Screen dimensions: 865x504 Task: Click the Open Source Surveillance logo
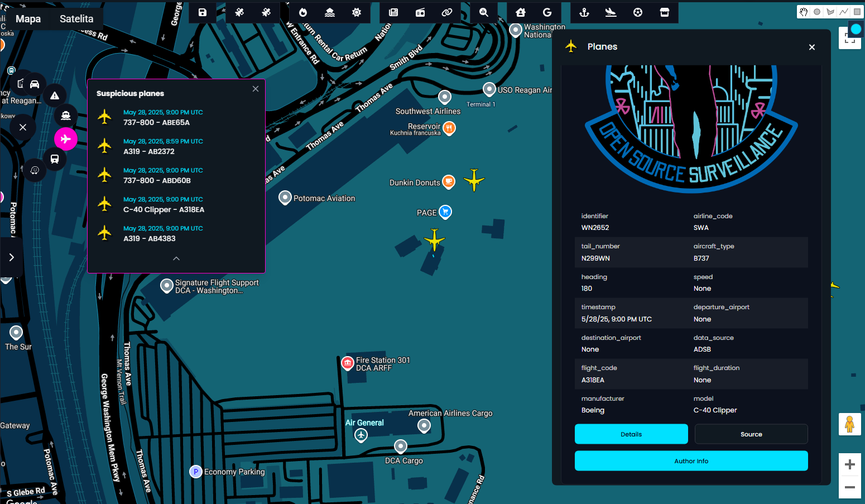tap(691, 129)
